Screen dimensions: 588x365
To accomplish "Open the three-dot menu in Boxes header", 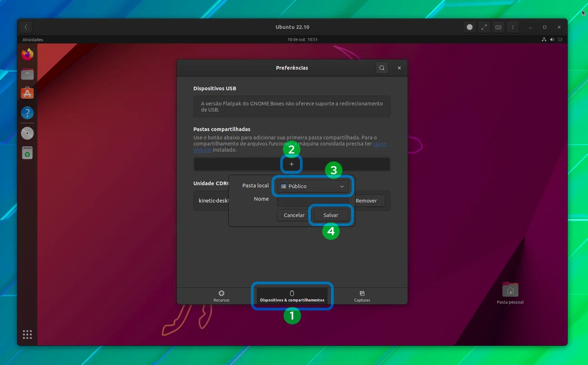I will [513, 27].
